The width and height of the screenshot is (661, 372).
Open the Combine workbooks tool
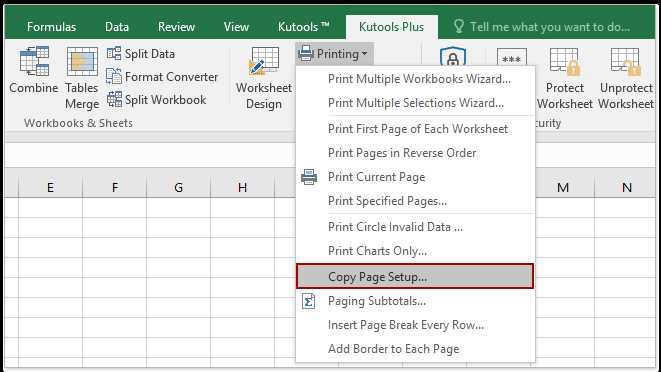pos(34,70)
